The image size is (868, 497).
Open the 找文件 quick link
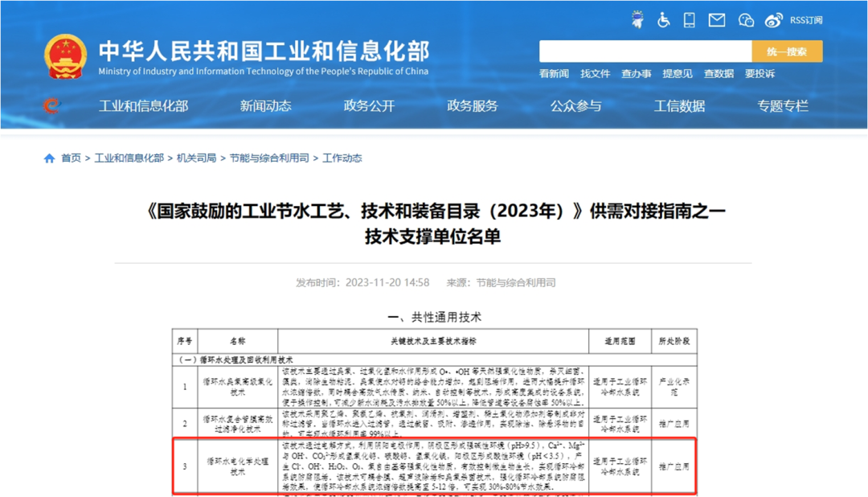click(x=595, y=74)
